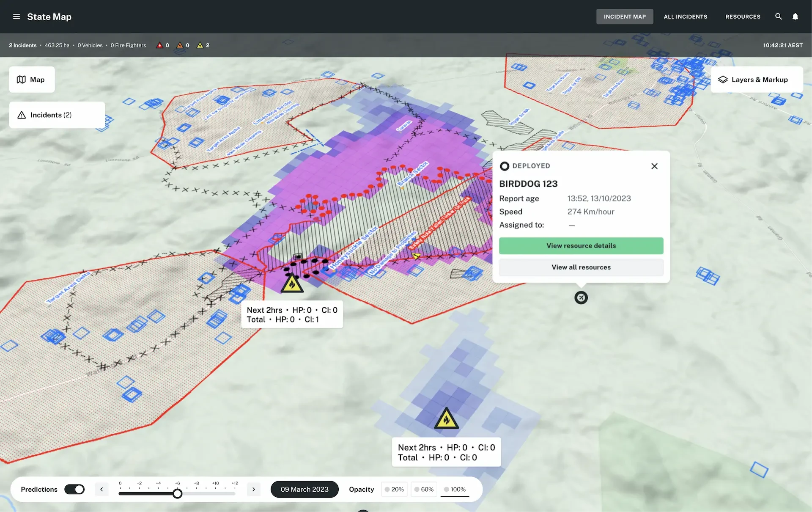The image size is (812, 512).
Task: Expand the Incidents (2) panel
Action: 57,115
